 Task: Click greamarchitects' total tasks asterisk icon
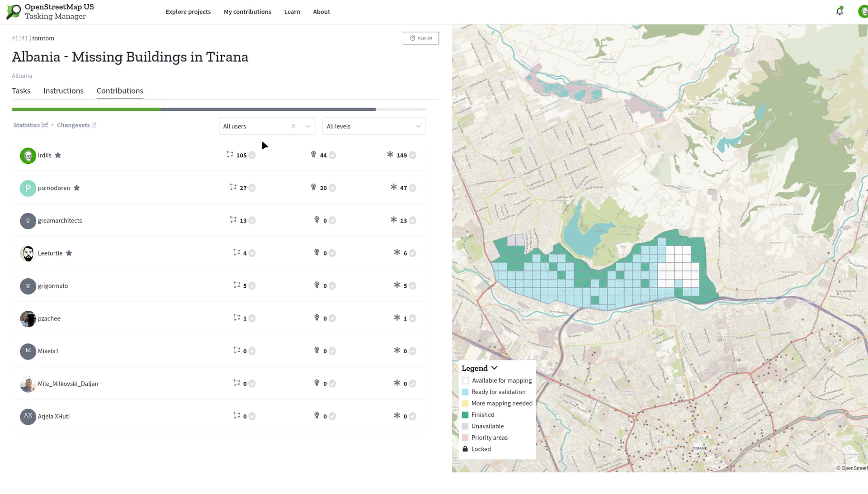coord(394,220)
